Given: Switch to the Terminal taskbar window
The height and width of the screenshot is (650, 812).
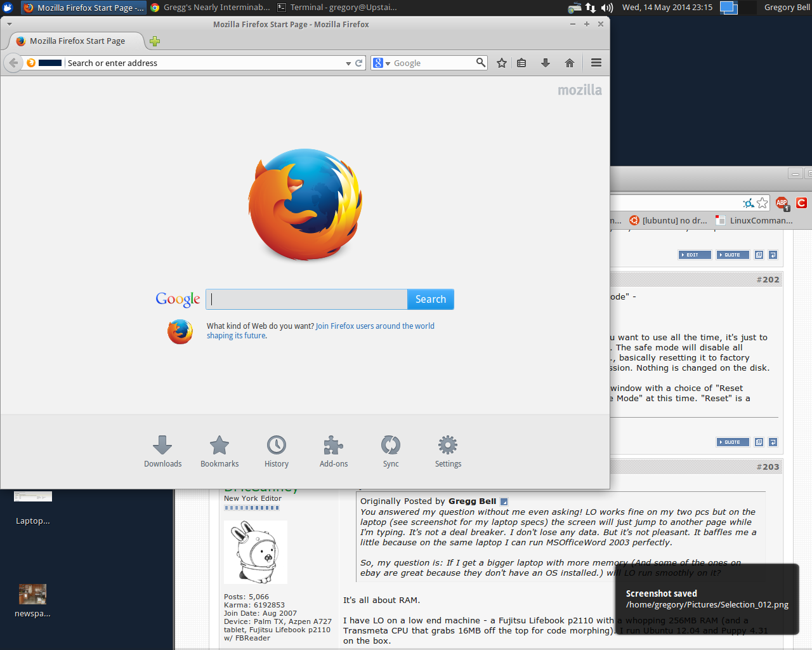Looking at the screenshot, I should (337, 8).
